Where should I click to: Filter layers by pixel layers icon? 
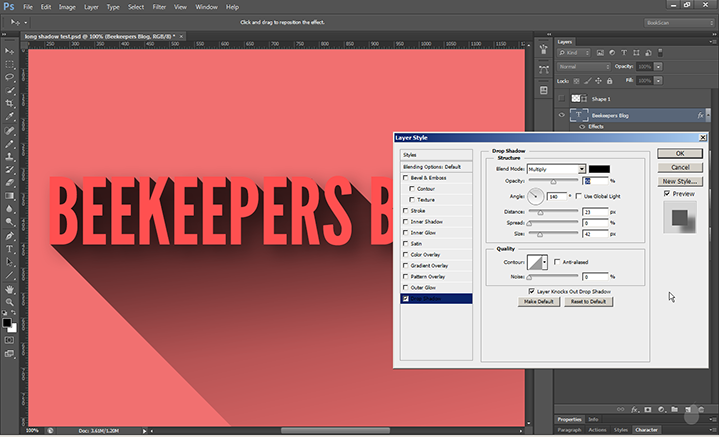[x=599, y=53]
